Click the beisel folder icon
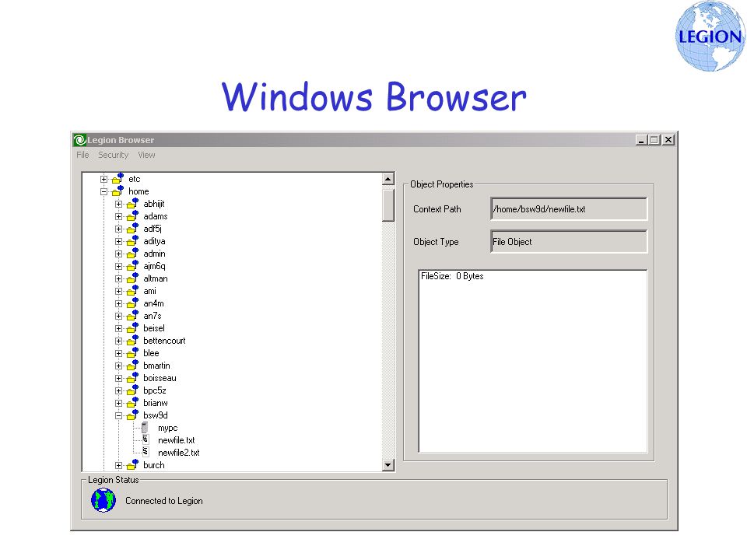The image size is (747, 560). point(132,327)
